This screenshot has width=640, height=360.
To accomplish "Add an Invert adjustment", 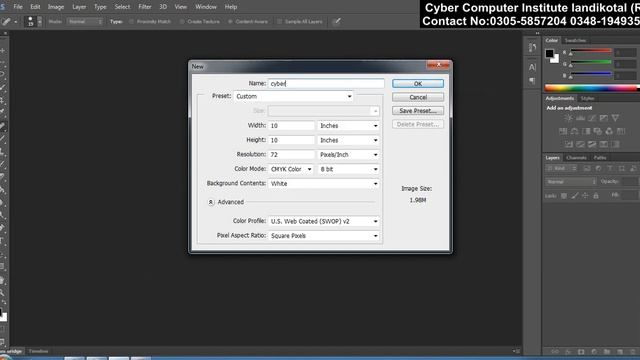I will pos(569,144).
